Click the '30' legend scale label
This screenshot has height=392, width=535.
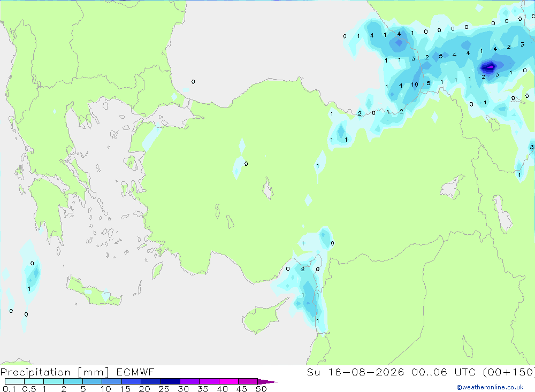click(184, 389)
